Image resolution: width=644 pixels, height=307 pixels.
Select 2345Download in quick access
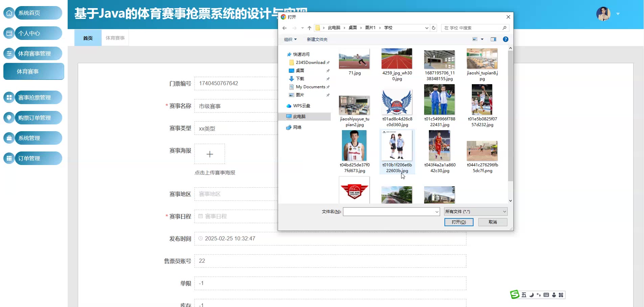[x=310, y=62]
